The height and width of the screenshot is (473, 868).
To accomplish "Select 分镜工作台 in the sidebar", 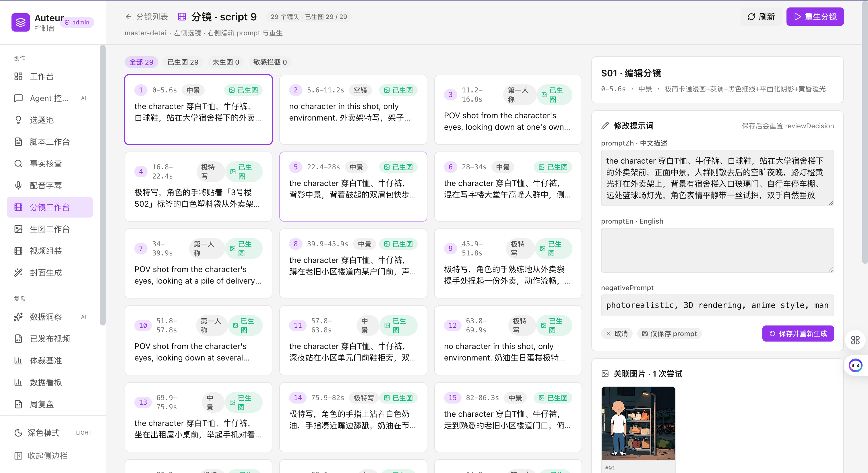I will (50, 207).
